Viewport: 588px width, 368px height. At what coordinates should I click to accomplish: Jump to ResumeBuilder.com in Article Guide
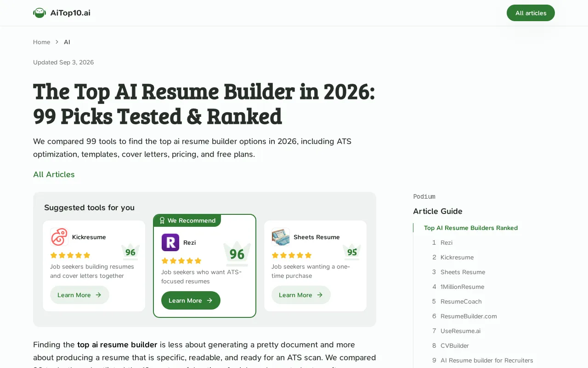coord(469,316)
